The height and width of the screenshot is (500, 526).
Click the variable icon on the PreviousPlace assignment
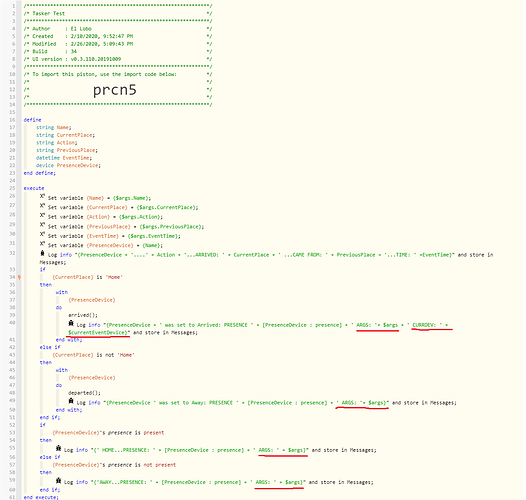[x=42, y=225]
